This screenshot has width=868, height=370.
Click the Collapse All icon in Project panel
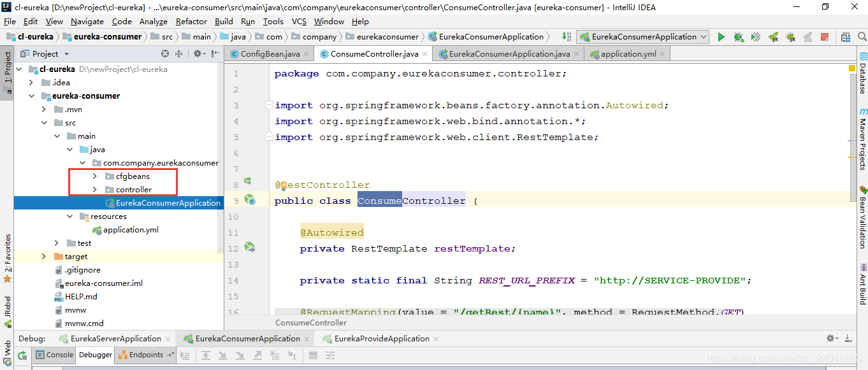pos(179,54)
